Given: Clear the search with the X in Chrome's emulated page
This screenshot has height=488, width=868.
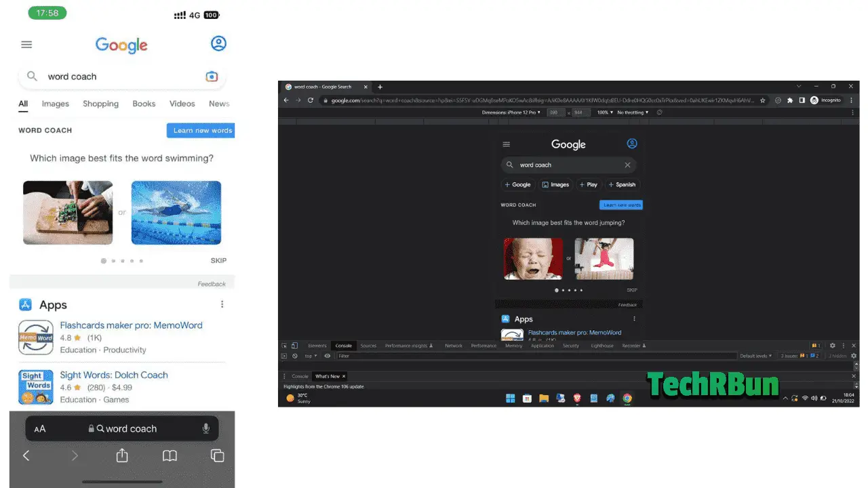Looking at the screenshot, I should pyautogui.click(x=627, y=165).
